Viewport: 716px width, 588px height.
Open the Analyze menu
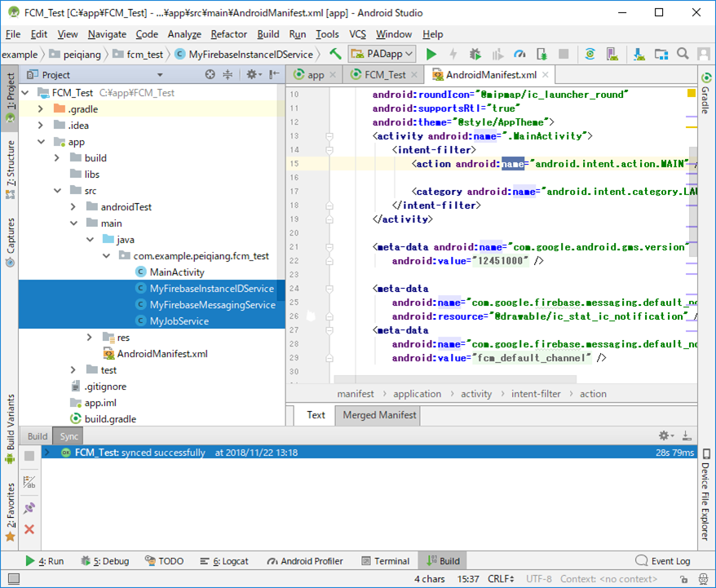click(x=184, y=34)
